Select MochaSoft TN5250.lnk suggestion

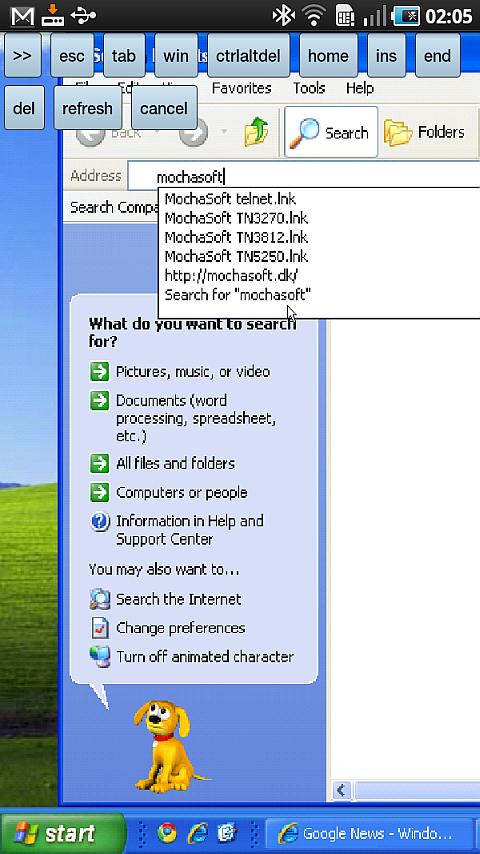tap(236, 257)
